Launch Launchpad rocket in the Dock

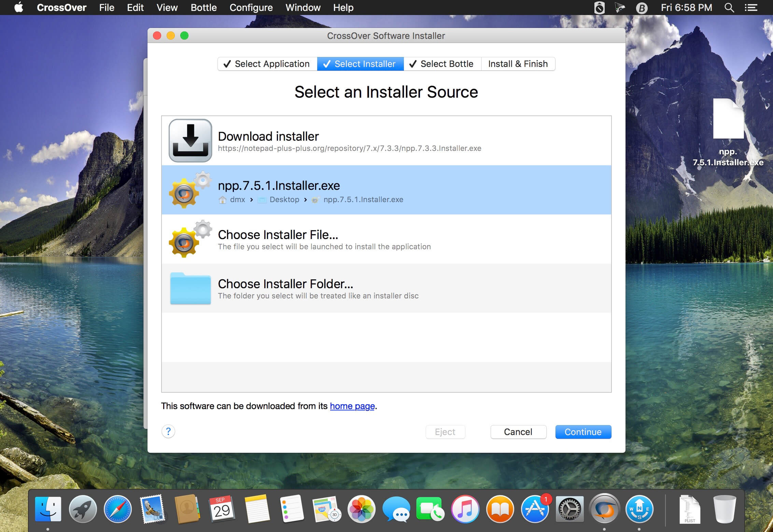(83, 509)
